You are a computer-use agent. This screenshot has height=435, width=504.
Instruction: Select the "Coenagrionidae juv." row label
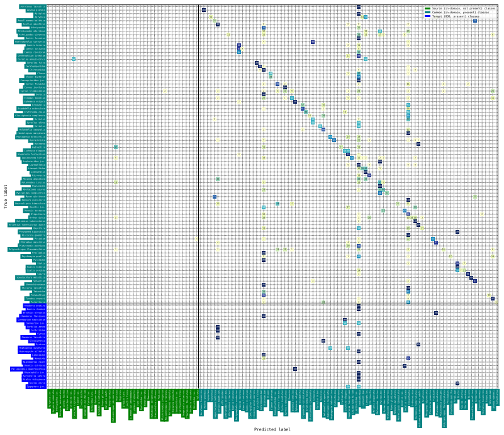33,80
